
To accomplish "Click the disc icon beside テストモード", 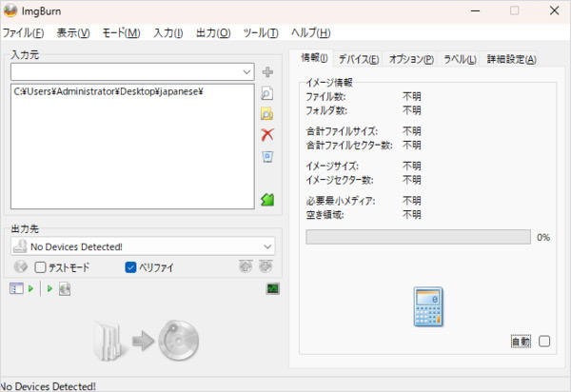I will click(x=21, y=266).
